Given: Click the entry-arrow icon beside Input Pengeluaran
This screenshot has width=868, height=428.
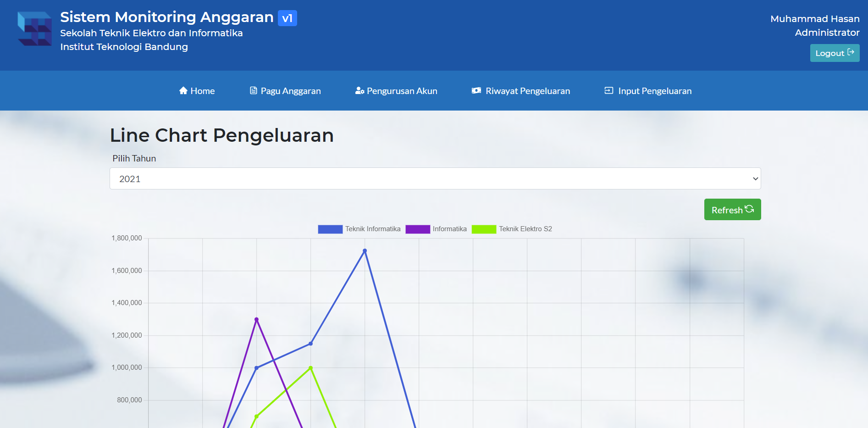Looking at the screenshot, I should (609, 90).
